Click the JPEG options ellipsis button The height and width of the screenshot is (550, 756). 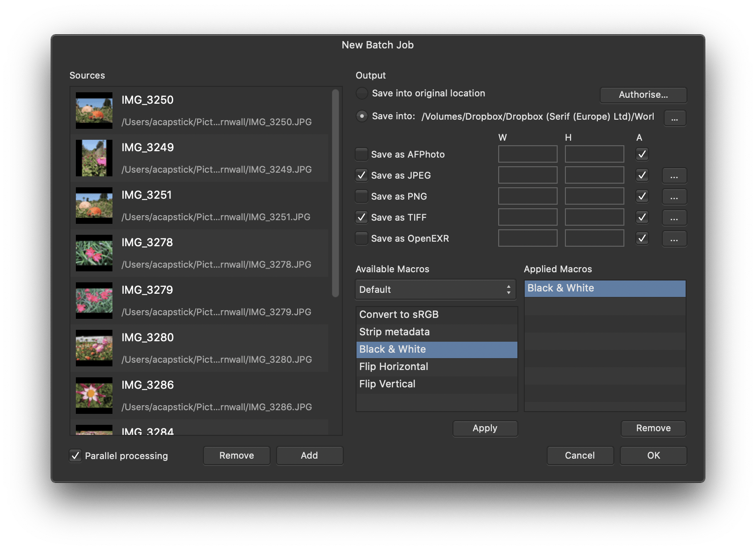[x=674, y=175]
